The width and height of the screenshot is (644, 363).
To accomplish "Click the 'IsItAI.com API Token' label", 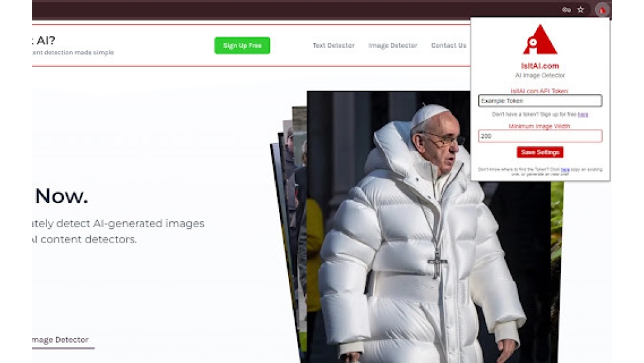I will (x=539, y=91).
